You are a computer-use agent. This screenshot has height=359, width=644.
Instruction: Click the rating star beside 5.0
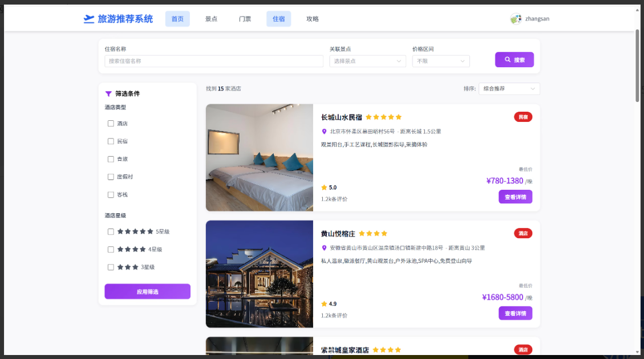324,187
